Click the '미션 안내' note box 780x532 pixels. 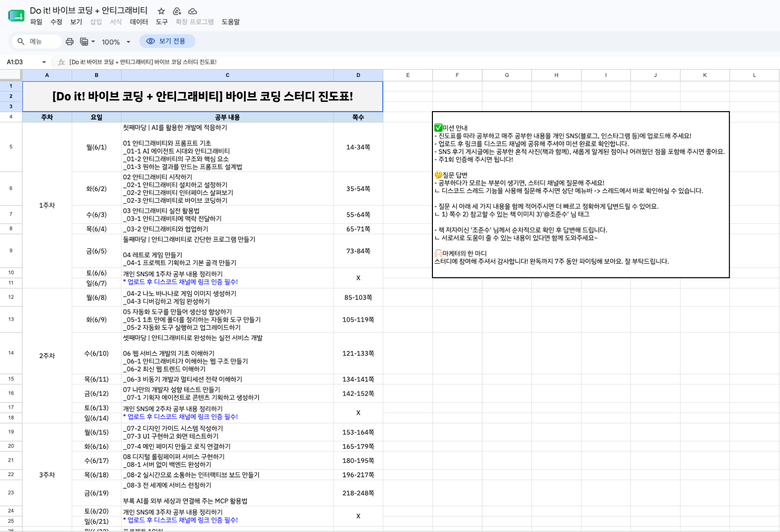pos(581,195)
